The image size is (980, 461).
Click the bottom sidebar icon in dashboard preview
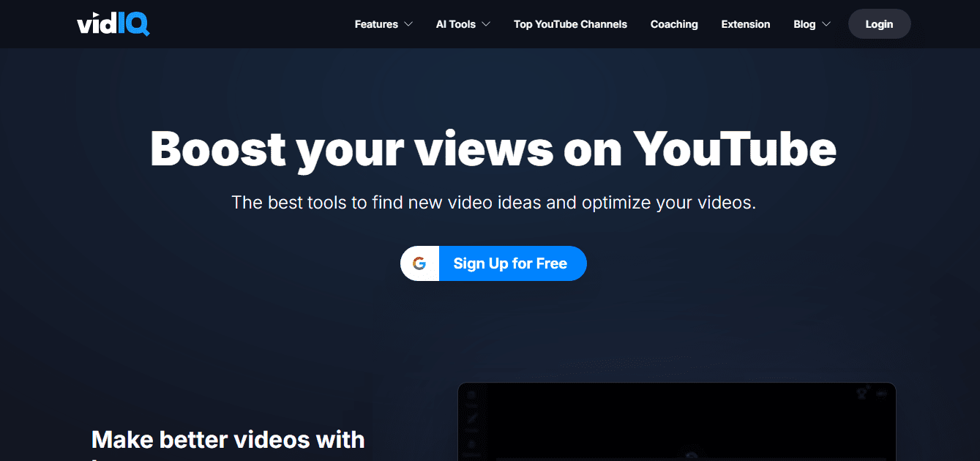(471, 445)
